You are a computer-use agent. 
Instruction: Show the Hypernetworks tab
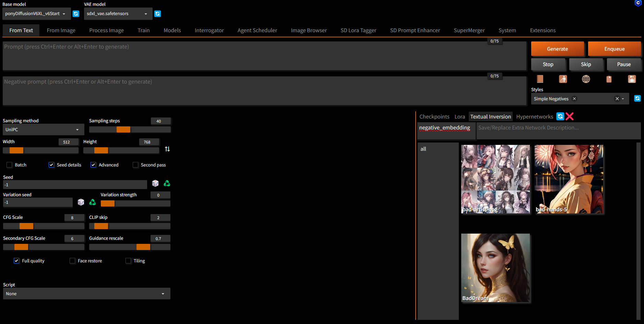click(535, 117)
